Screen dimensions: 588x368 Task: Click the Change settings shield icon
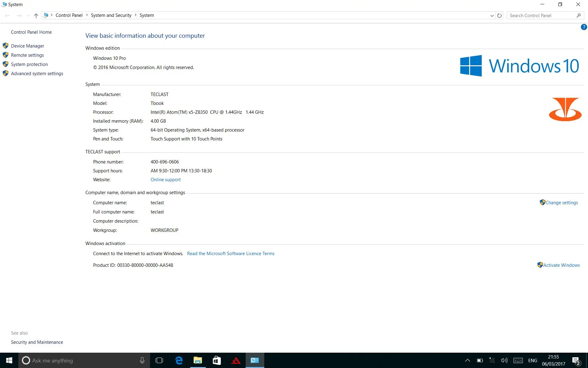pos(542,202)
